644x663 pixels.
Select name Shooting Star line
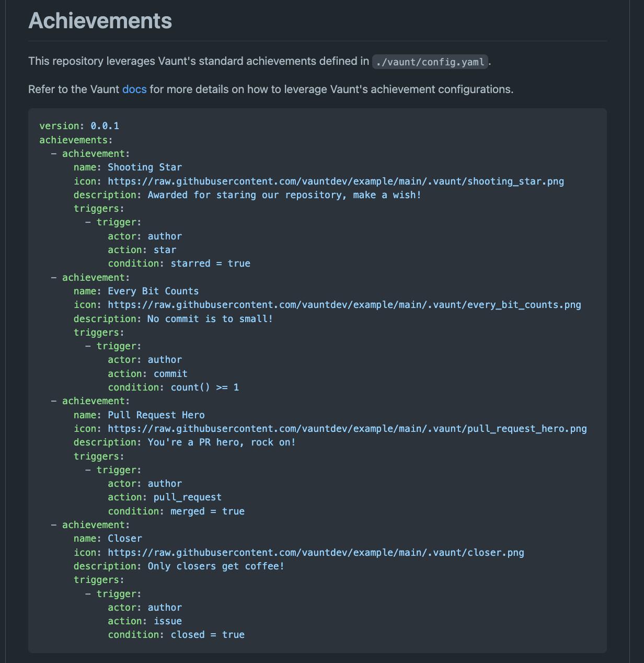point(128,167)
